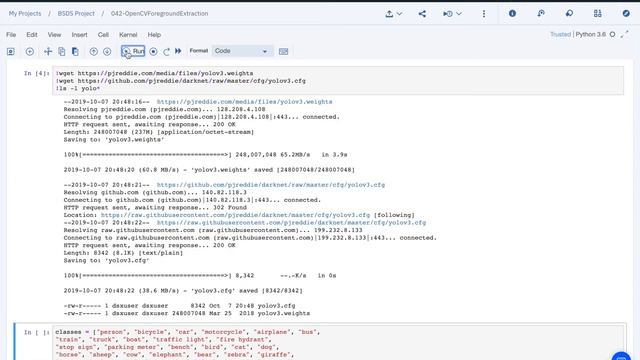Open the Help menu

[154, 35]
